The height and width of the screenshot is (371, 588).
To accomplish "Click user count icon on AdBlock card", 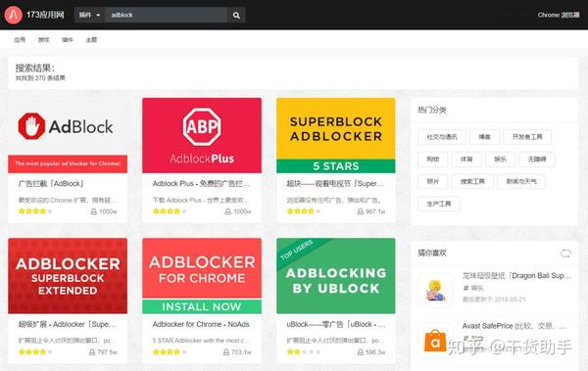I will [x=94, y=211].
